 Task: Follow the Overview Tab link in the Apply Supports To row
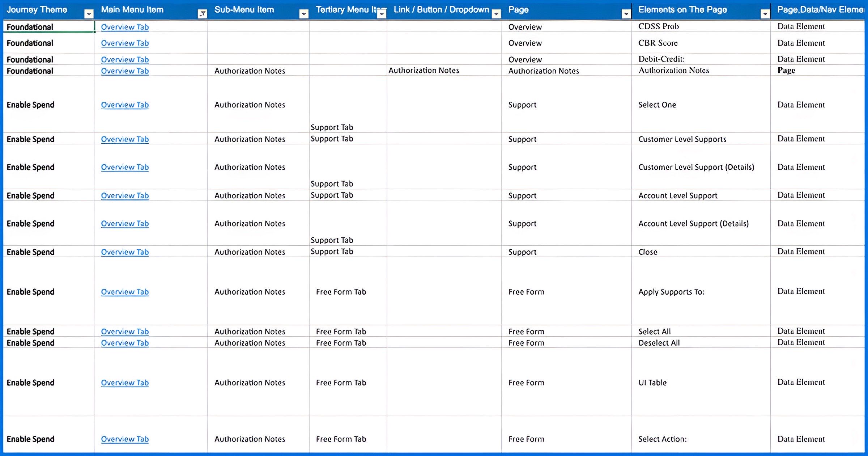[125, 292]
